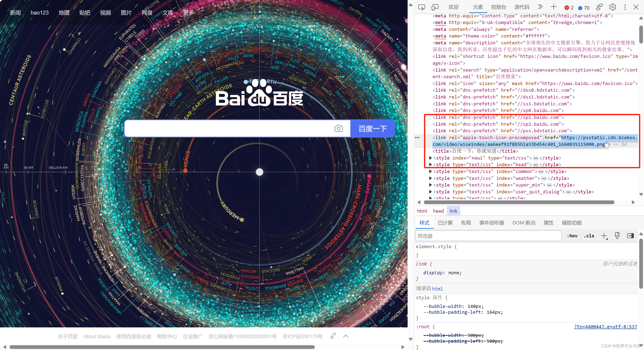
Task: Open the hao123 link
Action: pyautogui.click(x=39, y=12)
